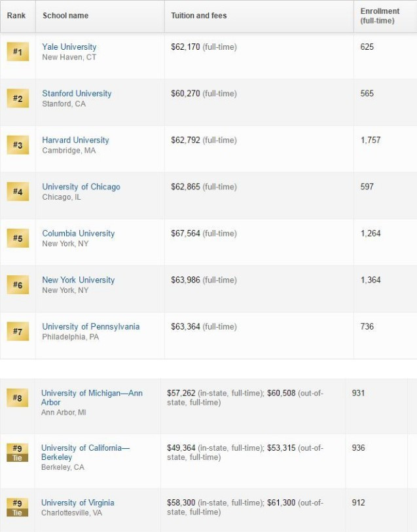Open the University of Pennsylvania link
The width and height of the screenshot is (417, 532).
pyautogui.click(x=91, y=326)
